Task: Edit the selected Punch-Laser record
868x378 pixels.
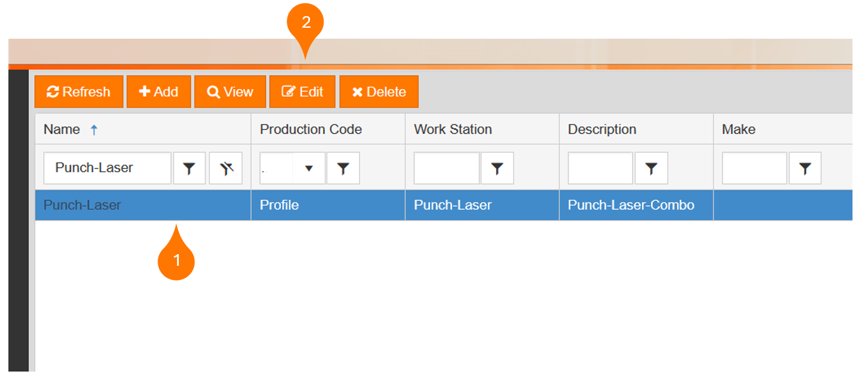Action: (302, 92)
